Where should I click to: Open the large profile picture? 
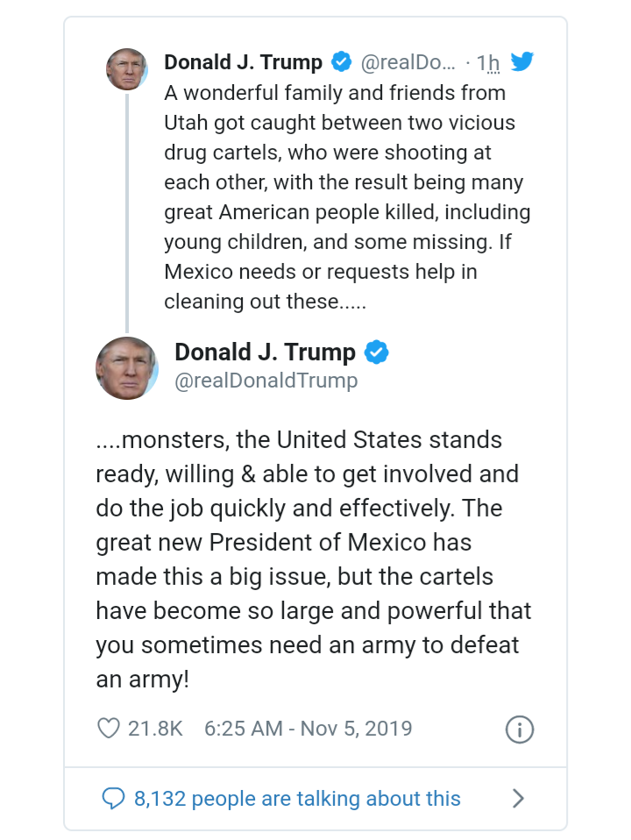pyautogui.click(x=127, y=367)
